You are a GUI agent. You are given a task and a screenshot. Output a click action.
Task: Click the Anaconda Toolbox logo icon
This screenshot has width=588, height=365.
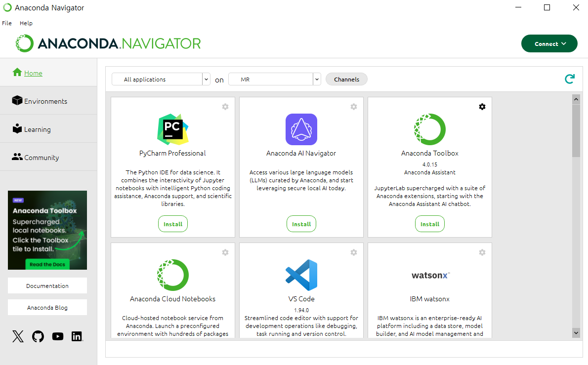tap(430, 129)
